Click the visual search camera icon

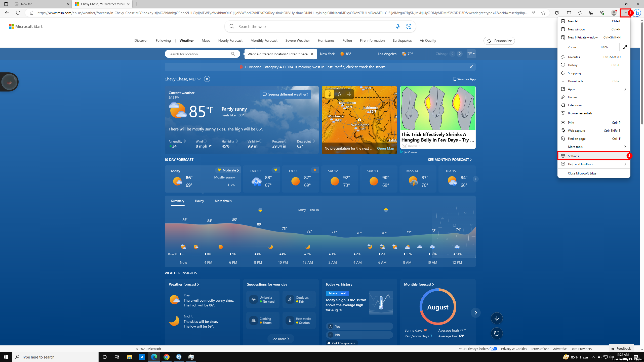[409, 26]
